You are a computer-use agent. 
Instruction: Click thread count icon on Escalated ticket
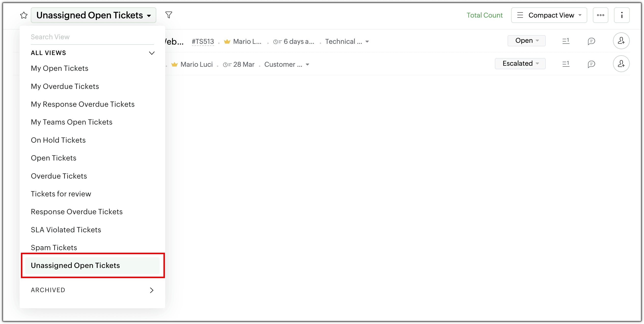pos(566,64)
